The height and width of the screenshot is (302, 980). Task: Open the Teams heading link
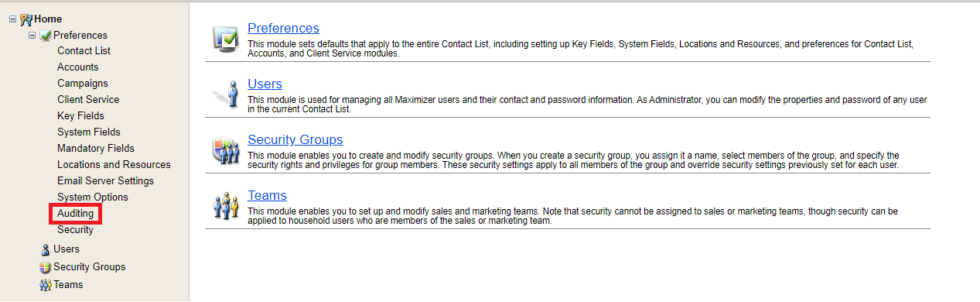tap(267, 195)
